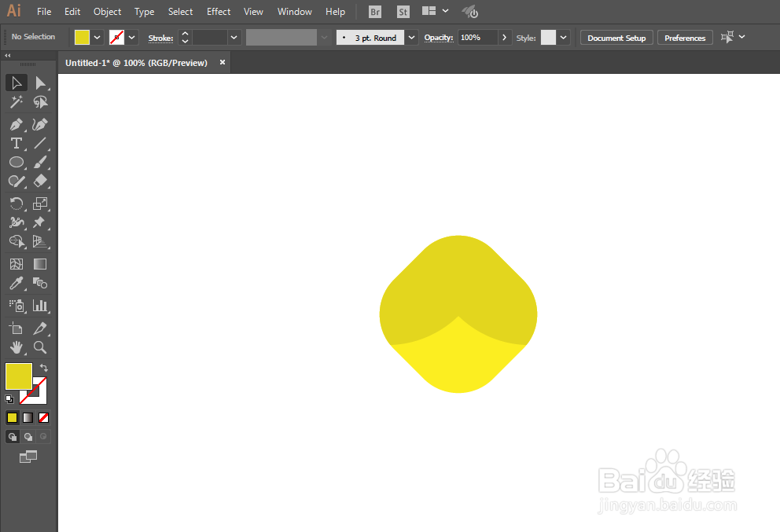This screenshot has width=780, height=532.
Task: Change the screen mode
Action: [28, 457]
